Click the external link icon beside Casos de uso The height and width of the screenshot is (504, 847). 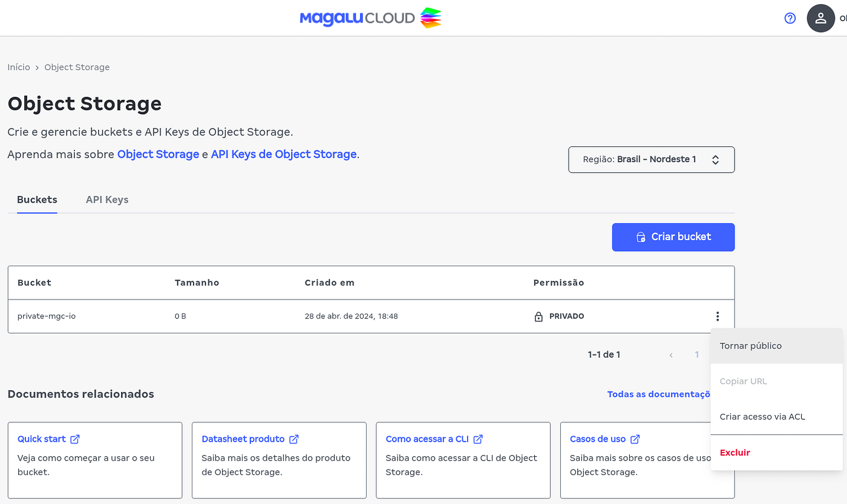(635, 439)
